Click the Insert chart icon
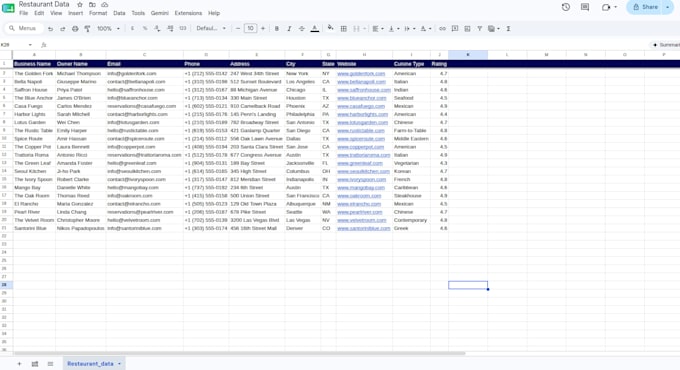680x370 pixels. click(467, 29)
